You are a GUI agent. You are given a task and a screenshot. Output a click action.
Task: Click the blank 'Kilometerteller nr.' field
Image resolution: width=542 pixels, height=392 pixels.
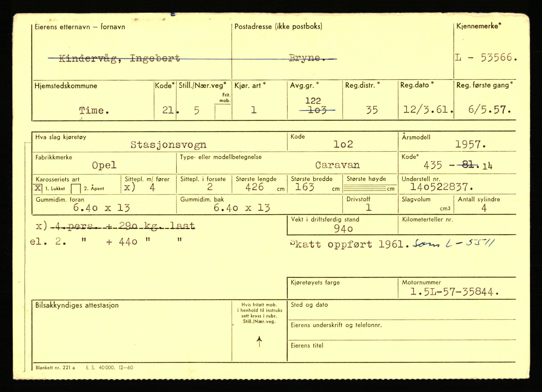(457, 225)
